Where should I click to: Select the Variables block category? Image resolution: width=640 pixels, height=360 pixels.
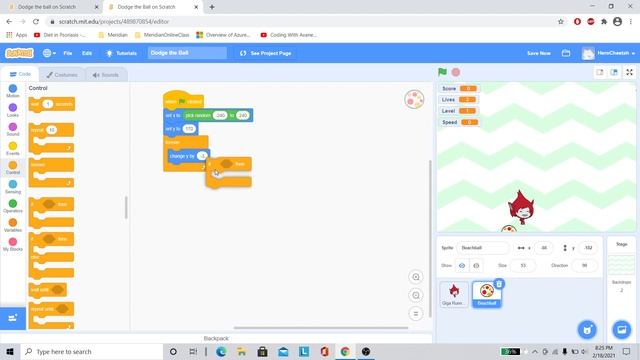pyautogui.click(x=13, y=225)
